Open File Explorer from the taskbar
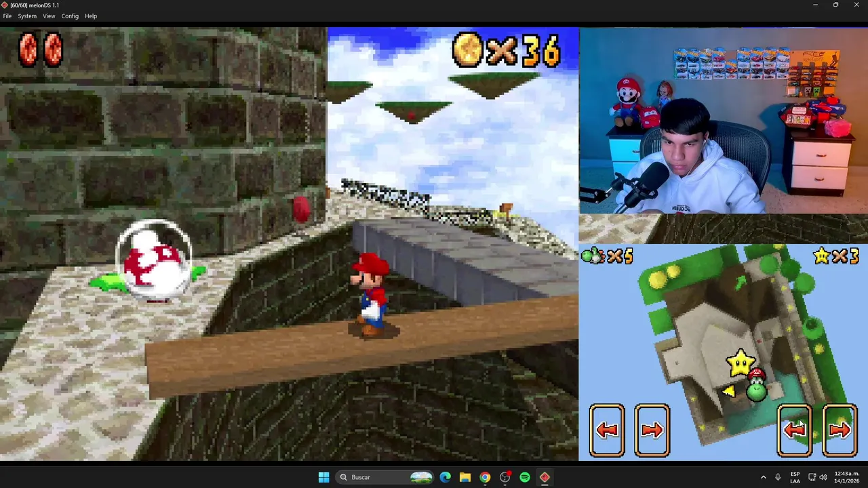868x488 pixels. point(465,477)
